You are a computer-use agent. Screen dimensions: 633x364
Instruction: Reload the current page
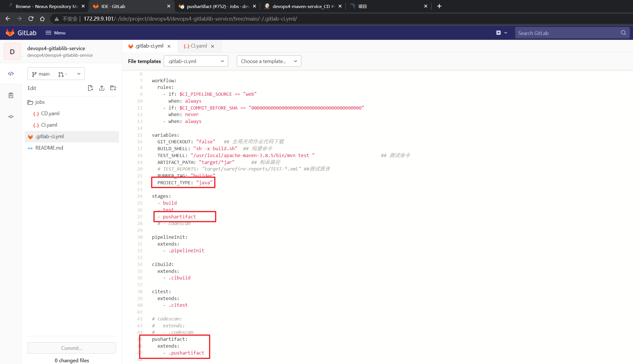[x=31, y=19]
